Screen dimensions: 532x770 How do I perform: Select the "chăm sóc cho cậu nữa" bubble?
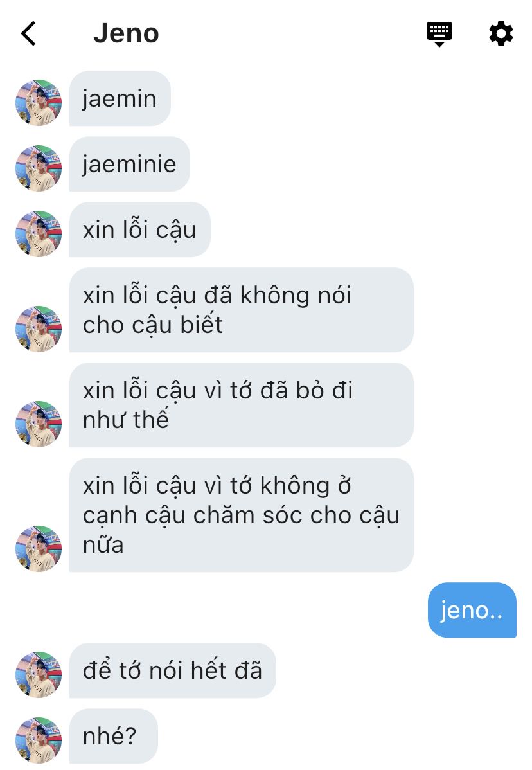[242, 515]
